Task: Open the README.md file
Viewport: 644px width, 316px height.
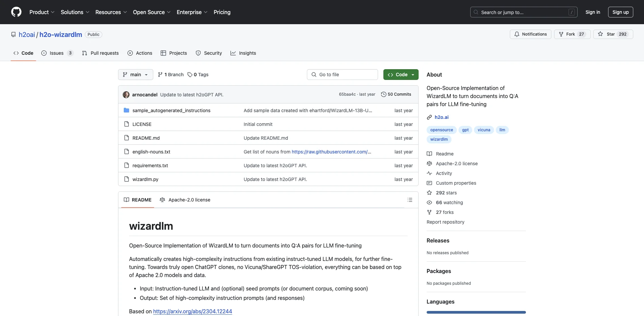Action: pyautogui.click(x=146, y=138)
